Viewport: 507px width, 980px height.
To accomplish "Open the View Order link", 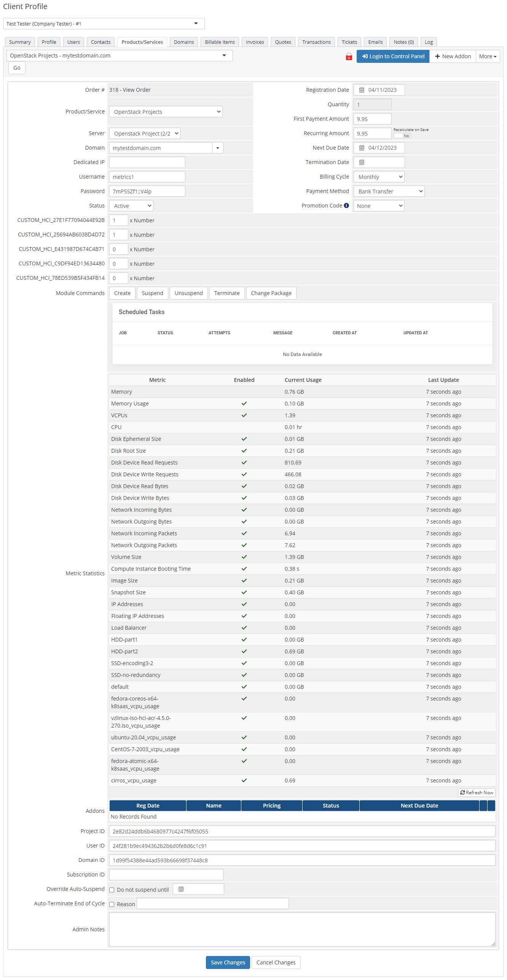I will click(137, 90).
